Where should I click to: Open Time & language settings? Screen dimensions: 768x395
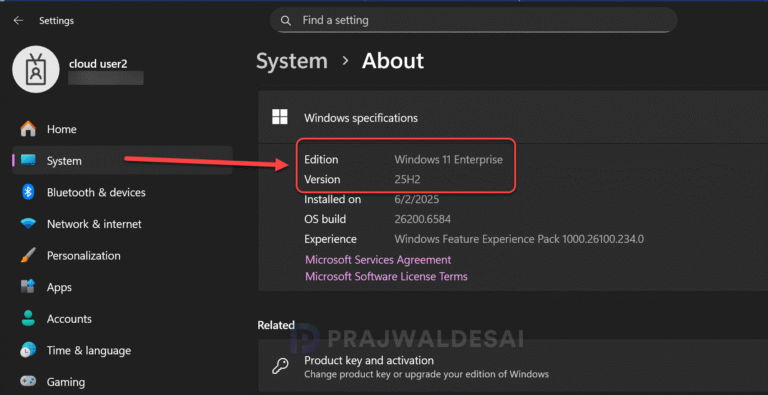122,350
